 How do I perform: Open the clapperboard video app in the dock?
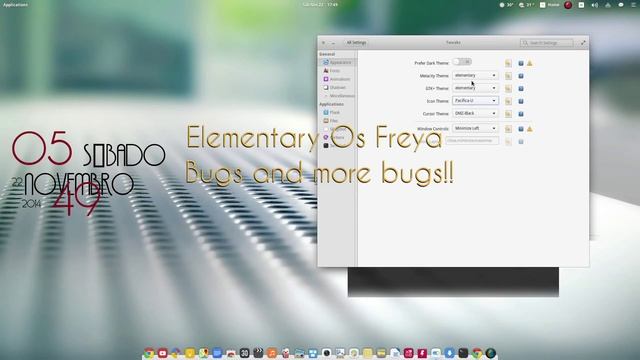(258, 353)
